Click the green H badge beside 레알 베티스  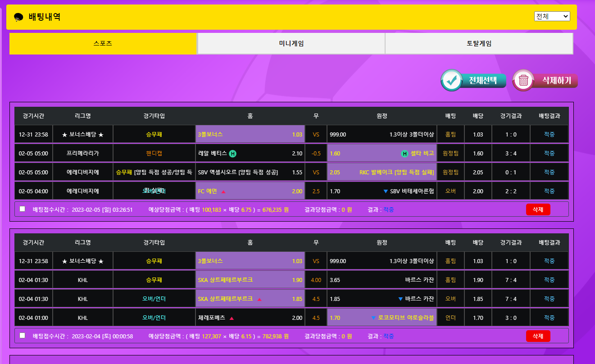[x=232, y=154]
